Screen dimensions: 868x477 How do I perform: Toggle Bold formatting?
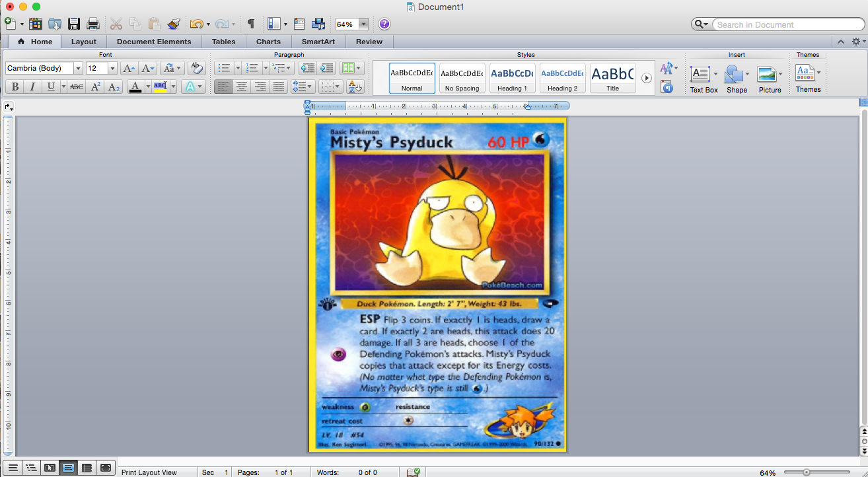click(x=15, y=87)
